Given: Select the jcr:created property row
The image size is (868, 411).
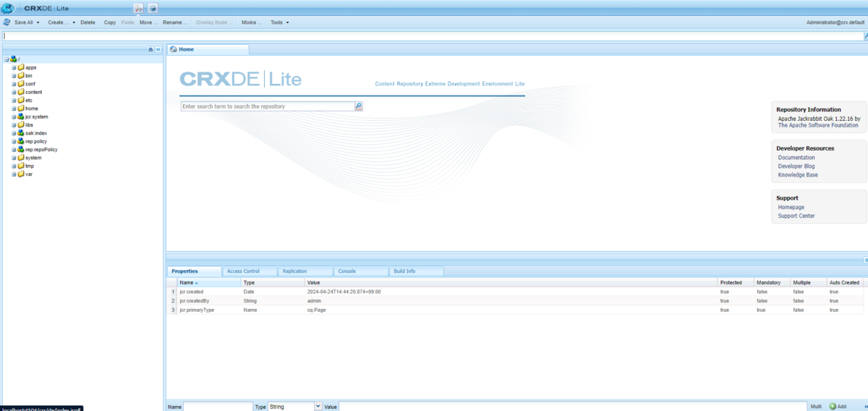Looking at the screenshot, I should [516, 292].
